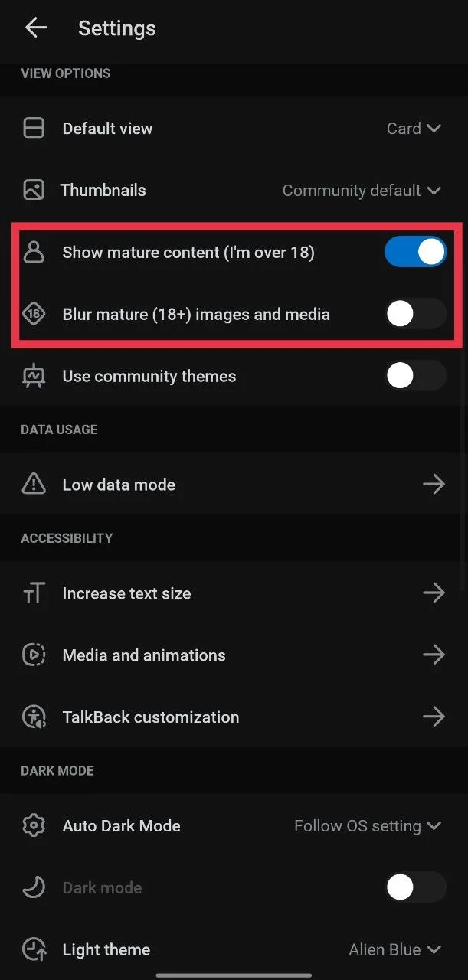Screen dimensions: 468x980
Task: Open the Default view Card dropdown
Action: (x=414, y=128)
